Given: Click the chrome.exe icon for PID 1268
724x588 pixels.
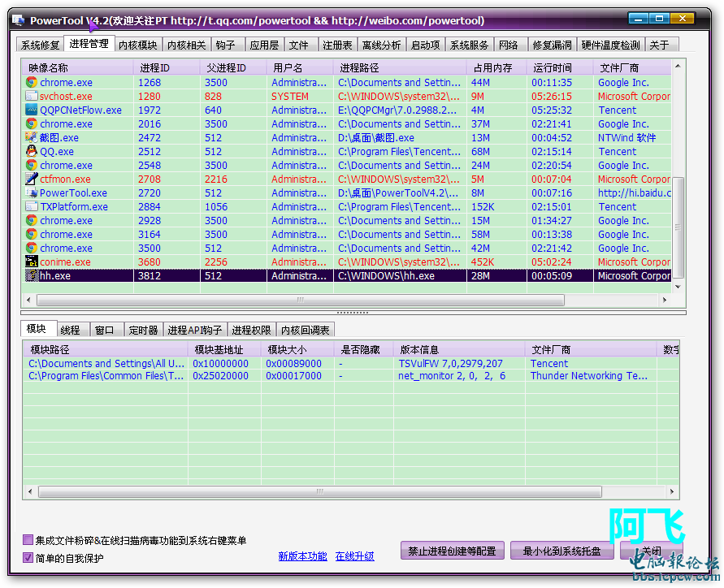Looking at the screenshot, I should 32,83.
